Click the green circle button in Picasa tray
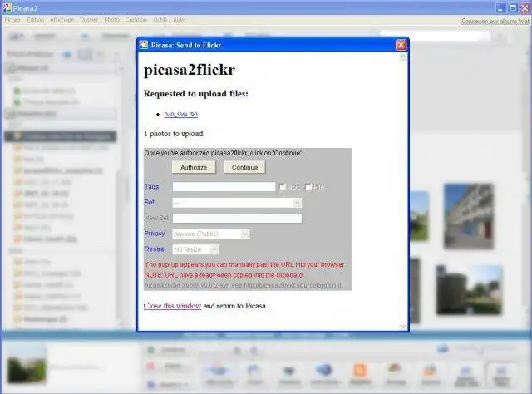Viewport: 532px width, 394px height. (x=151, y=350)
